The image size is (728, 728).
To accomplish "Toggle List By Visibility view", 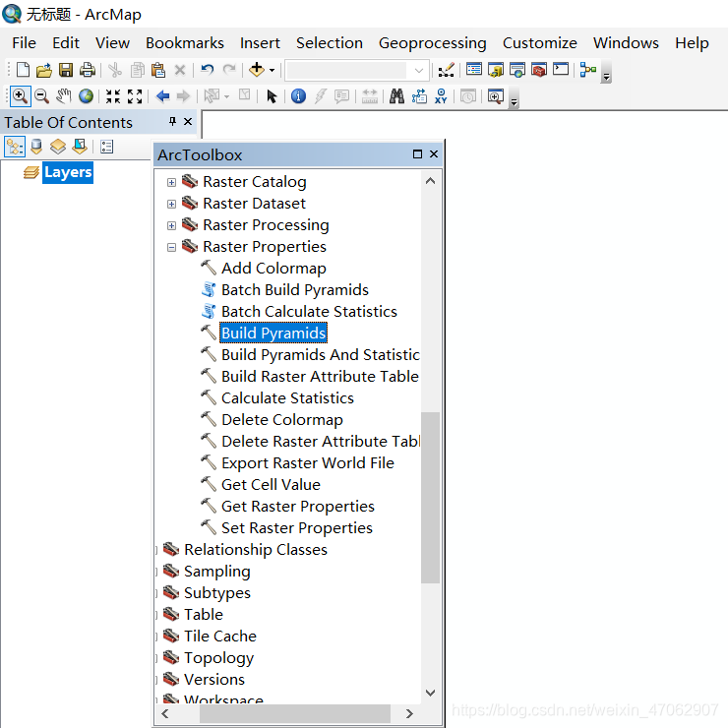I will 58,147.
